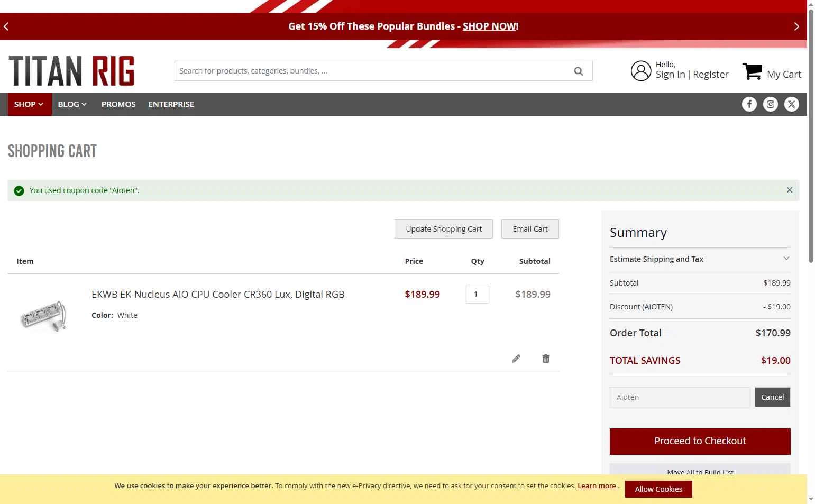Visit the Facebook page icon
The width and height of the screenshot is (815, 504).
click(x=749, y=104)
